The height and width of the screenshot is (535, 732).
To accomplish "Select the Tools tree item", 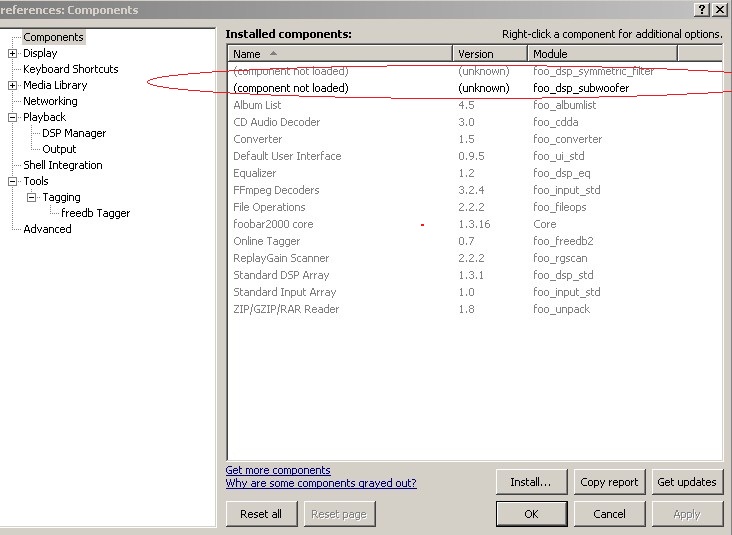I will point(36,181).
